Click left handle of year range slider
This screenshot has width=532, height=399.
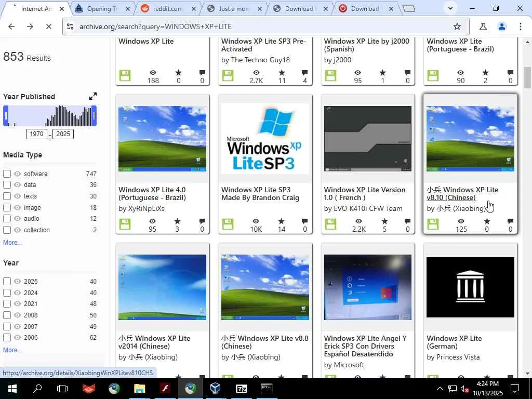point(6,116)
